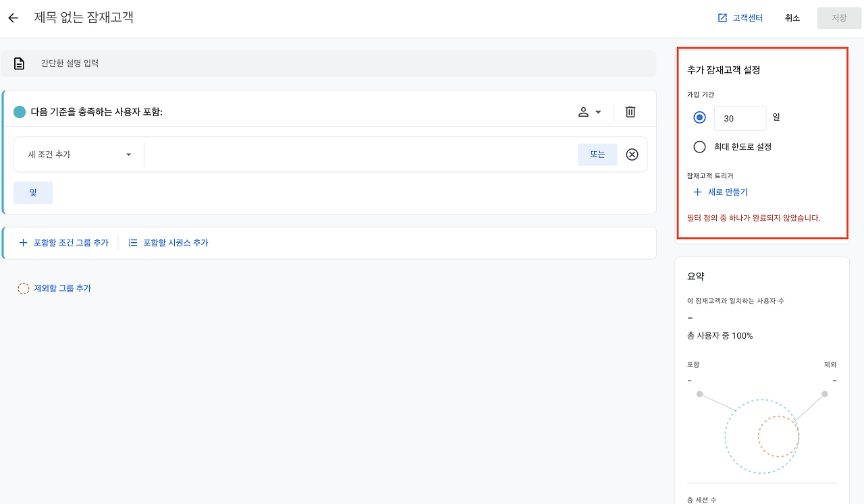Image resolution: width=864 pixels, height=504 pixels.
Task: Click the 가입 기간 label
Action: [x=700, y=94]
